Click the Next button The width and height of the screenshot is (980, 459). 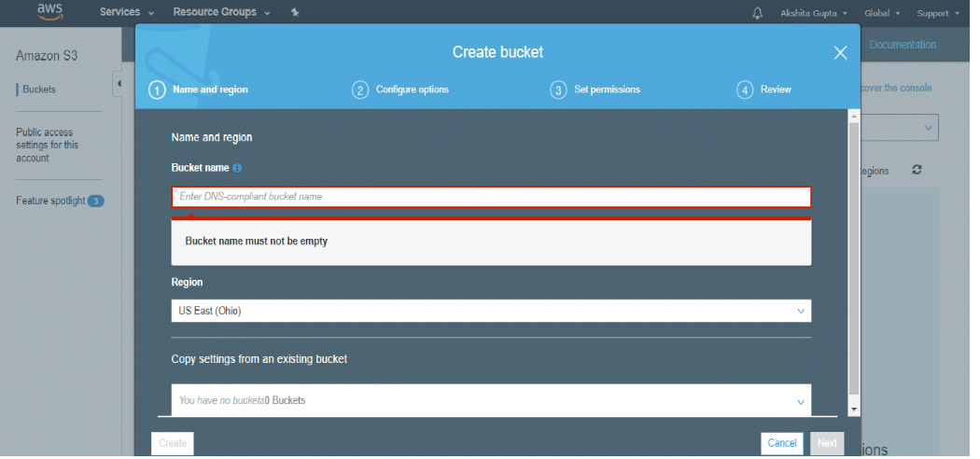click(827, 443)
